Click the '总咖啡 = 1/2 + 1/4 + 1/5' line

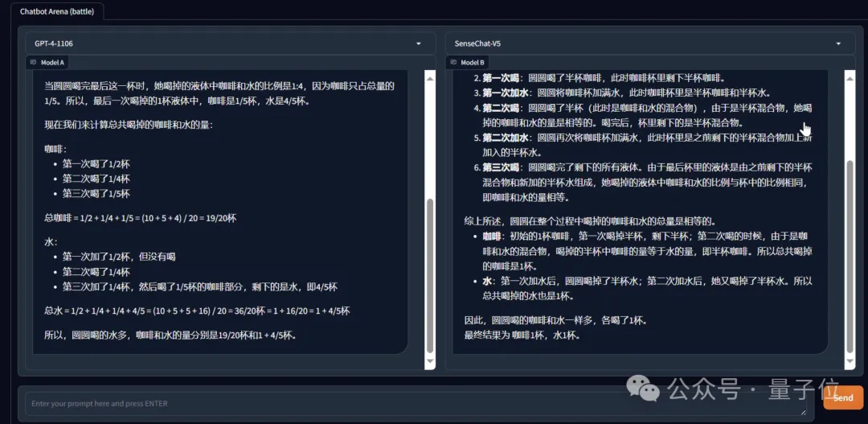[x=140, y=218]
